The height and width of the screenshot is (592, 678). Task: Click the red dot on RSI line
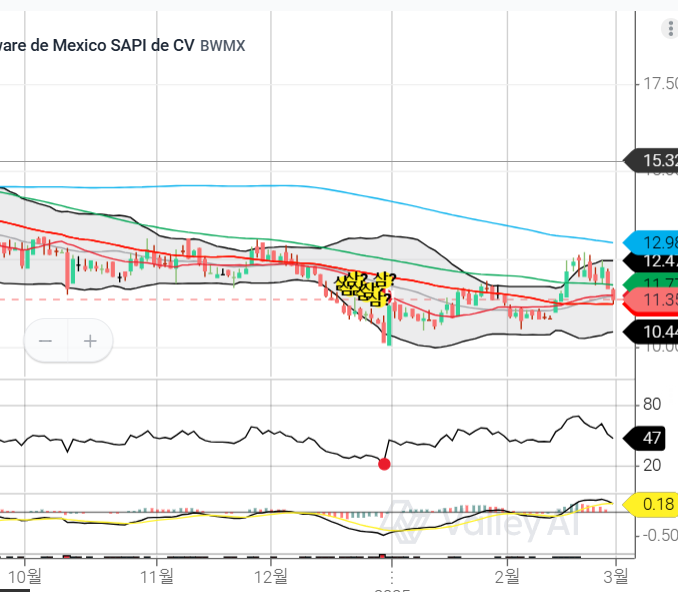tap(384, 463)
